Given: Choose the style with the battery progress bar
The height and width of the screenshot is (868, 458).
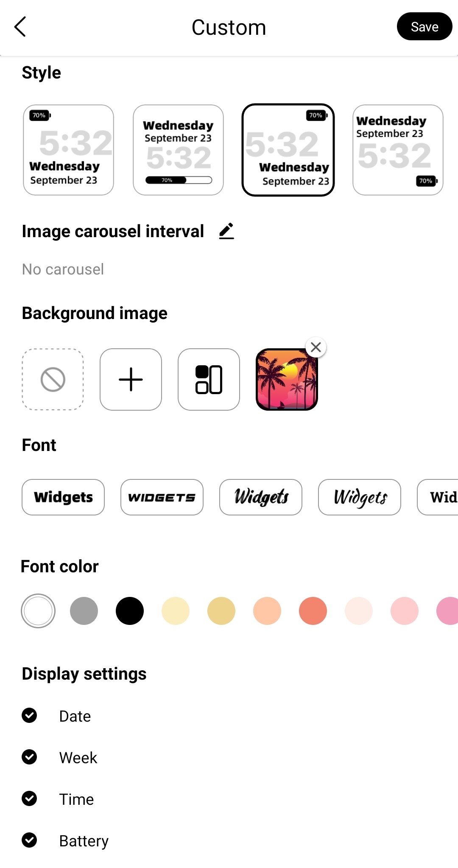Looking at the screenshot, I should coord(178,150).
